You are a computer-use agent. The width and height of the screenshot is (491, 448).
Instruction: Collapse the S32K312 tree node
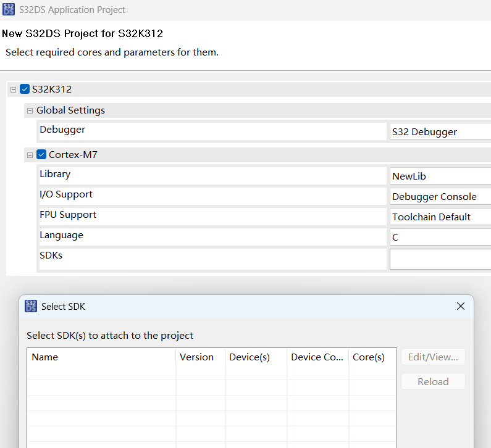click(x=13, y=90)
